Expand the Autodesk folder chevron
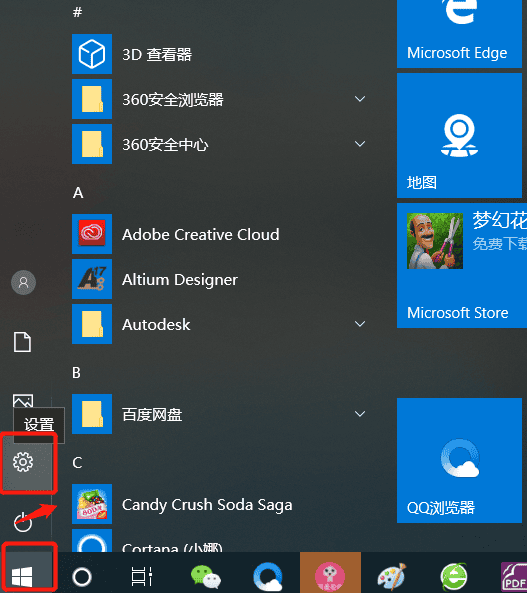 tap(360, 324)
